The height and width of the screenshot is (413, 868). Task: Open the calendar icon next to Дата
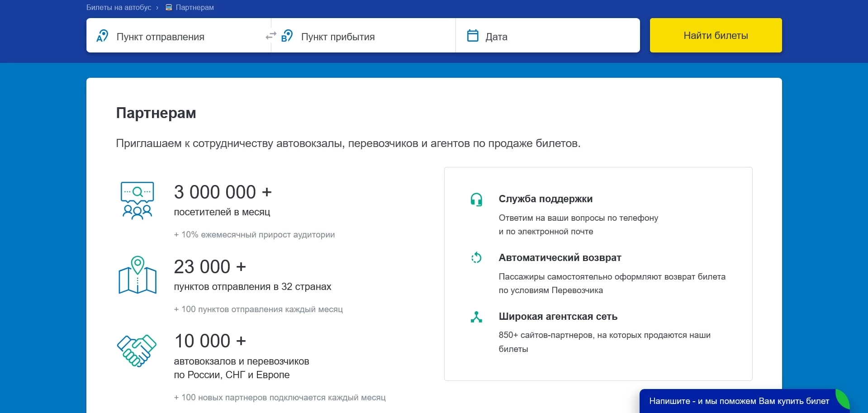point(473,35)
